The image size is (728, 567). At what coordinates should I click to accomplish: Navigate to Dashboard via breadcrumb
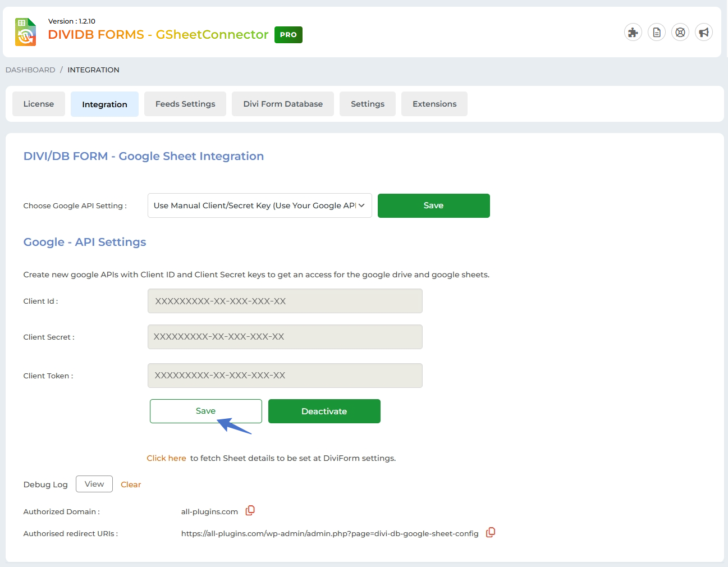tap(30, 70)
